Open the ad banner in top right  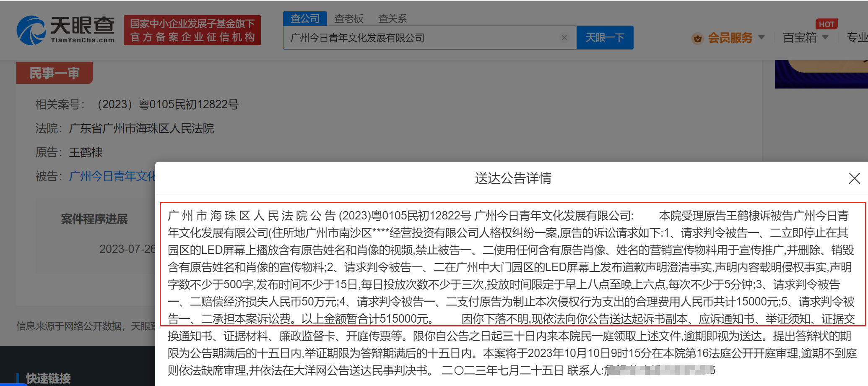tap(821, 74)
